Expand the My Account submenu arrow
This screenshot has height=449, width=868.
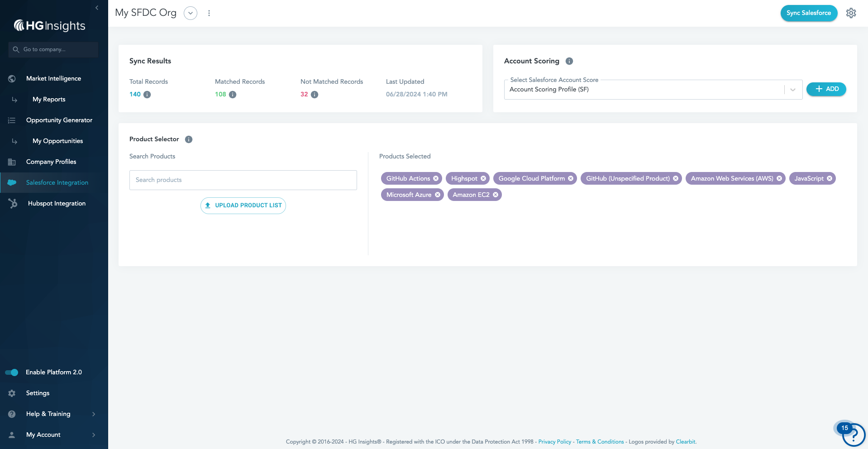94,435
